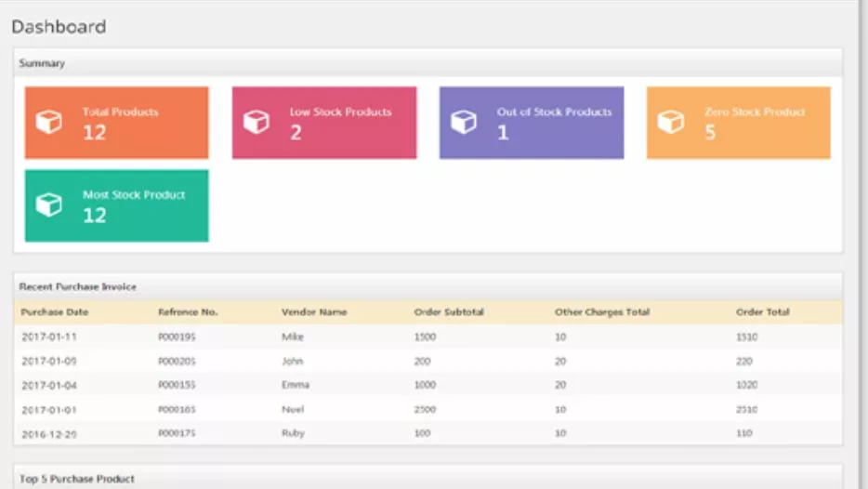Click the reference number in Mike's row
868x489 pixels.
[177, 337]
